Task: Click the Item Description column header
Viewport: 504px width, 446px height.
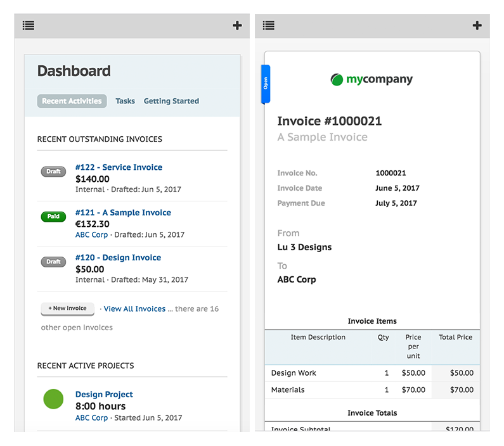Action: click(318, 337)
